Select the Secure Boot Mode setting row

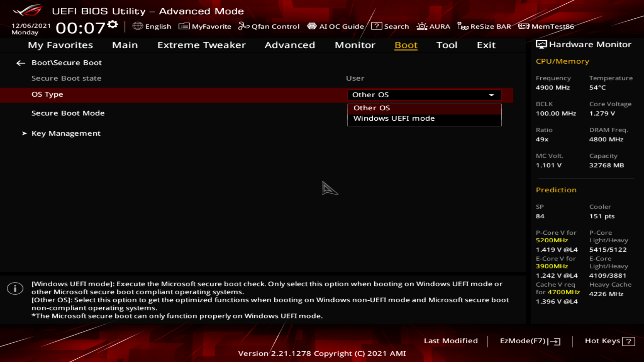point(68,113)
